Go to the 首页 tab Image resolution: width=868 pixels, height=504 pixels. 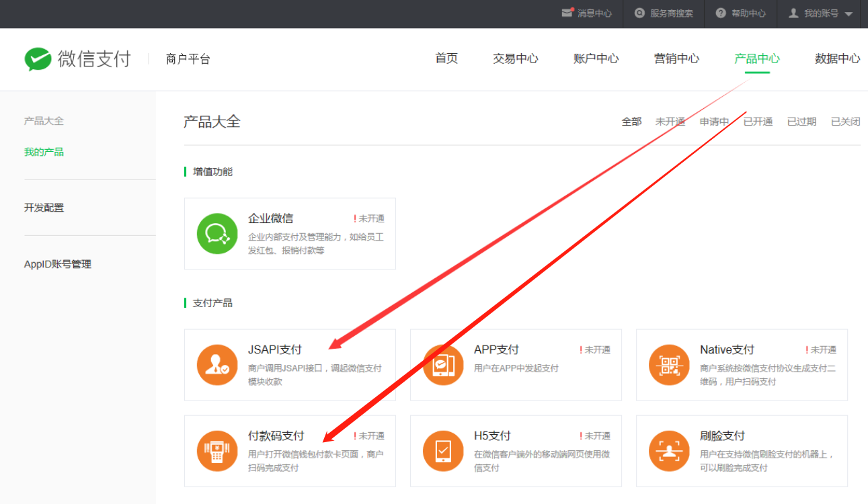(446, 58)
